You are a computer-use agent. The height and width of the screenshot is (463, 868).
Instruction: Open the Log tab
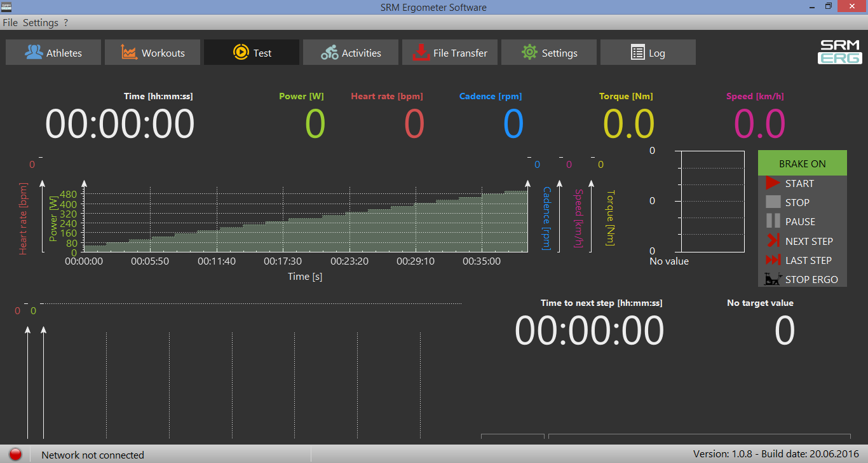pos(648,52)
